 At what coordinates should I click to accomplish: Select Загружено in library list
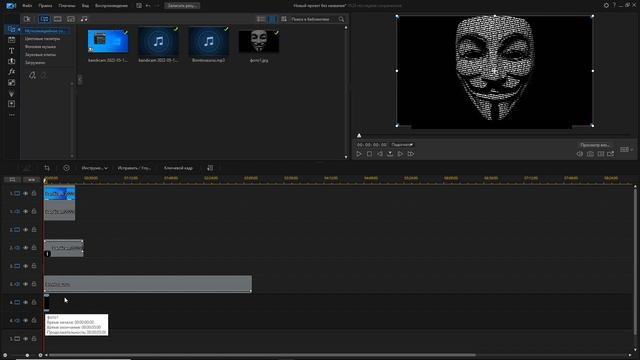(x=35, y=63)
